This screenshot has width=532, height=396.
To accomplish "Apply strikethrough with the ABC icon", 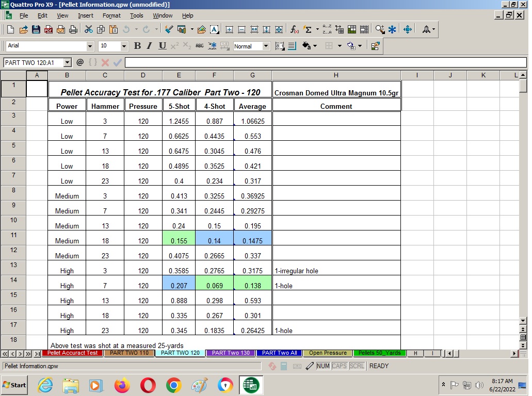I will [200, 46].
